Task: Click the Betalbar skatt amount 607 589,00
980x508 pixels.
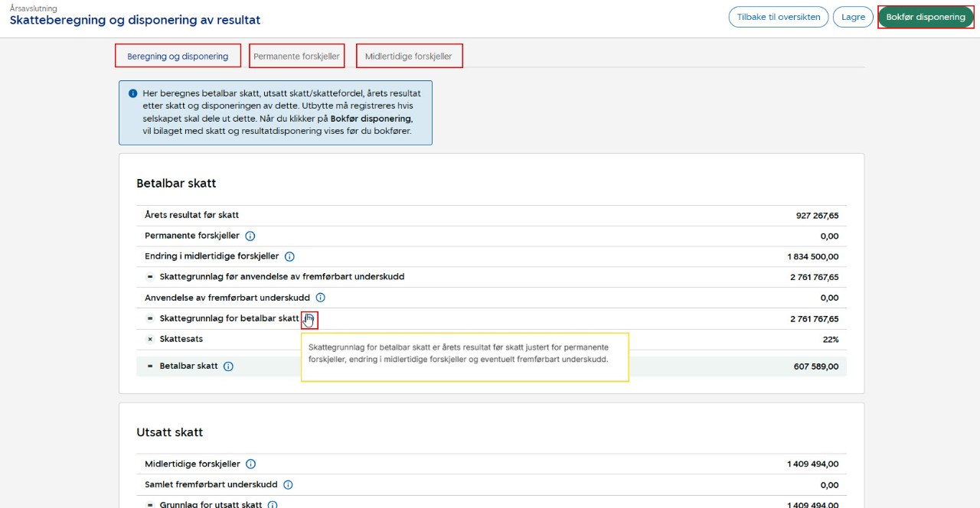Action: pyautogui.click(x=815, y=366)
